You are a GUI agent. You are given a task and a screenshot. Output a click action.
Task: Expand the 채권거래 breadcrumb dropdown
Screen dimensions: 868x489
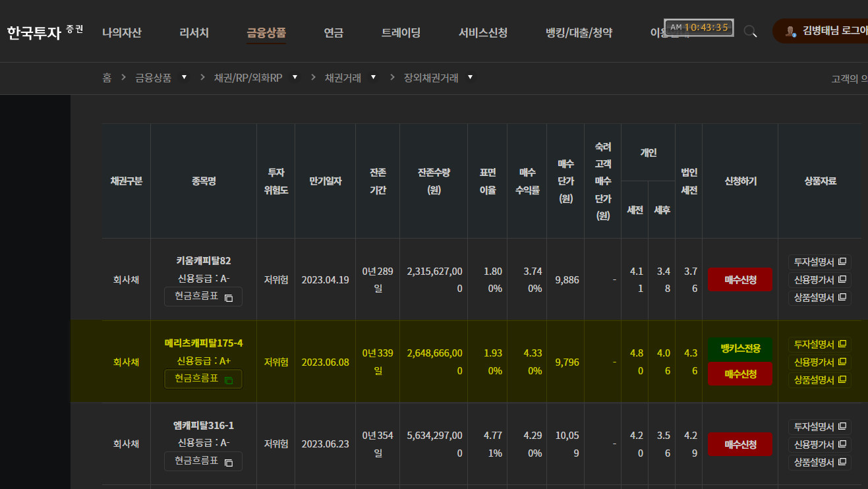(x=374, y=77)
